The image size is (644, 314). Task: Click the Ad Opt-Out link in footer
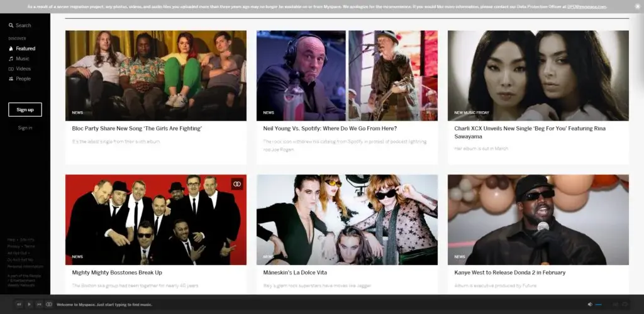[x=17, y=253]
